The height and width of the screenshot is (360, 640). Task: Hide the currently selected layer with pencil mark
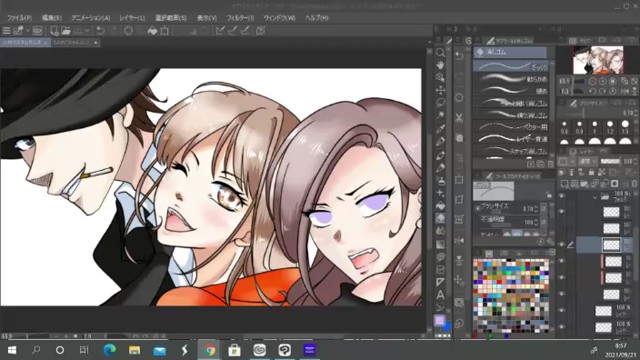tap(562, 244)
